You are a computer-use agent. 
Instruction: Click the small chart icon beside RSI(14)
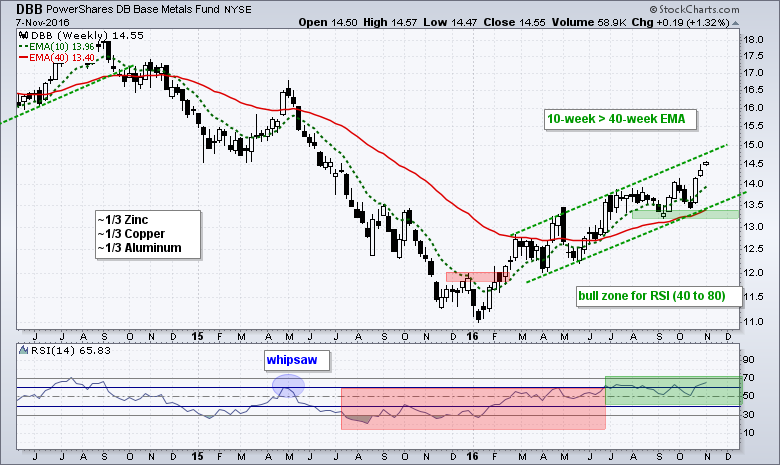[23, 351]
